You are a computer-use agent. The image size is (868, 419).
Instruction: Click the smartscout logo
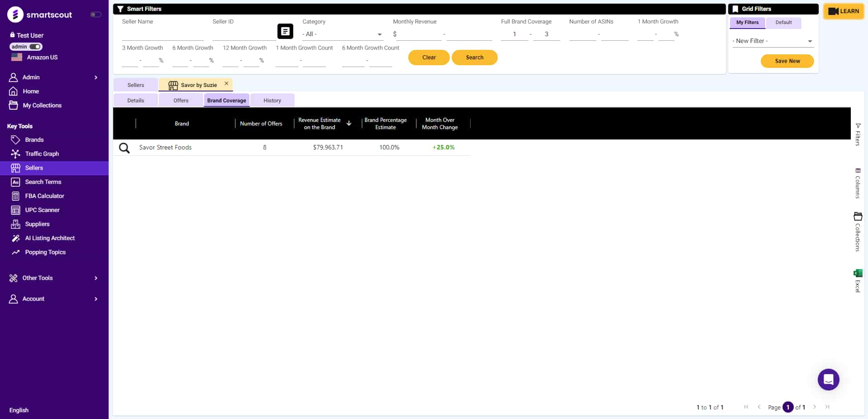point(40,14)
